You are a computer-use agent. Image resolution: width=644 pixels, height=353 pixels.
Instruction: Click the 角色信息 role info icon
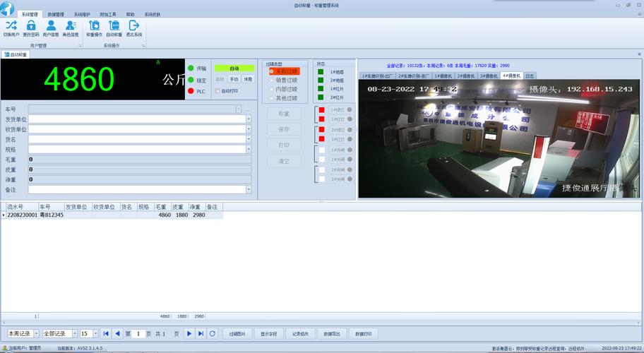tap(71, 28)
